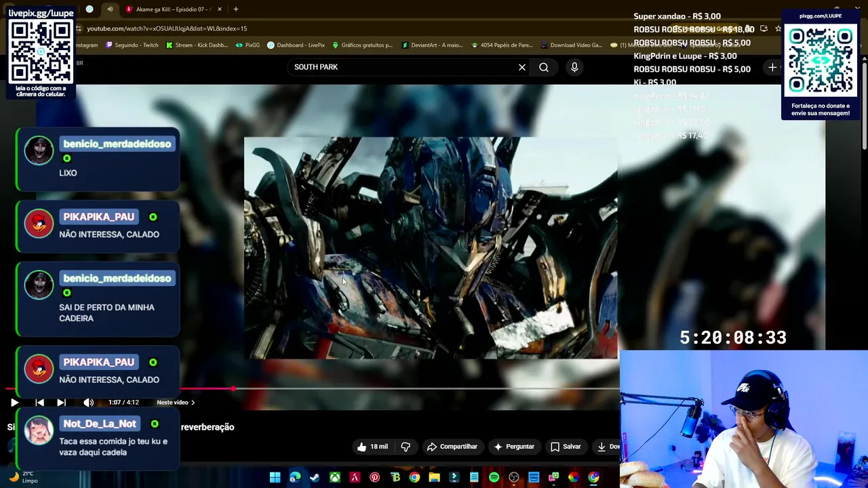Mute the YouTube player volume
The width and height of the screenshot is (868, 488).
88,403
